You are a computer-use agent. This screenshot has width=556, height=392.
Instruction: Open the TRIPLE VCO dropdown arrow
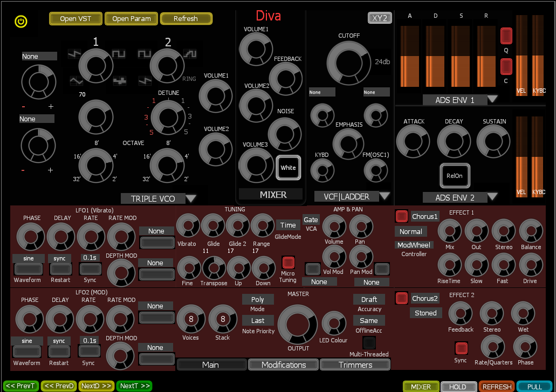coord(191,199)
